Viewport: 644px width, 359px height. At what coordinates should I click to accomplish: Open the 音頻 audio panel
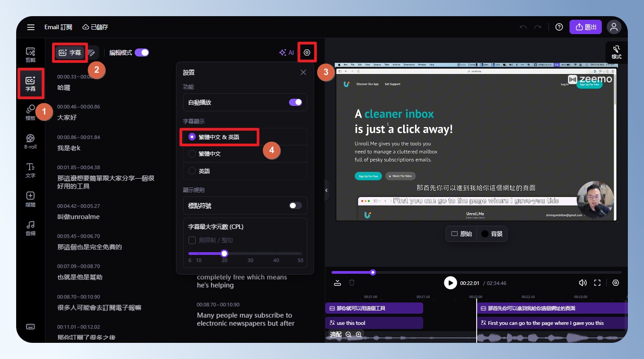click(x=31, y=228)
